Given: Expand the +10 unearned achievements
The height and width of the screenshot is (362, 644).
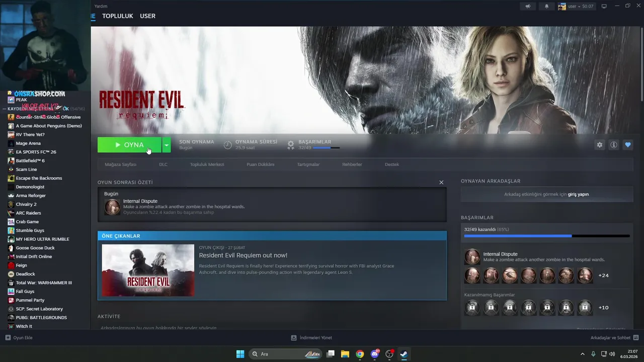Looking at the screenshot, I should tap(603, 307).
